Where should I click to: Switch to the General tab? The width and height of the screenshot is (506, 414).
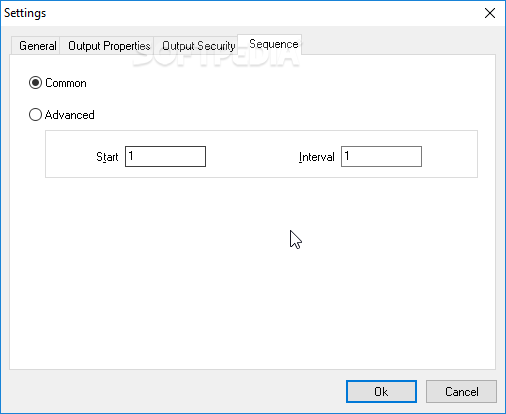coord(36,46)
